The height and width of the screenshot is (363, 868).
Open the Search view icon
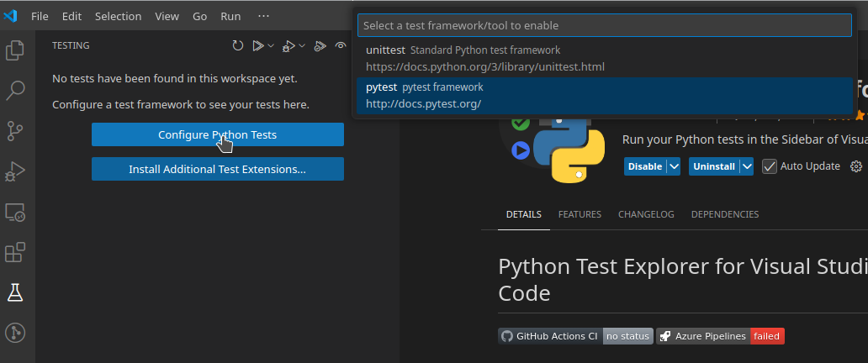point(15,91)
